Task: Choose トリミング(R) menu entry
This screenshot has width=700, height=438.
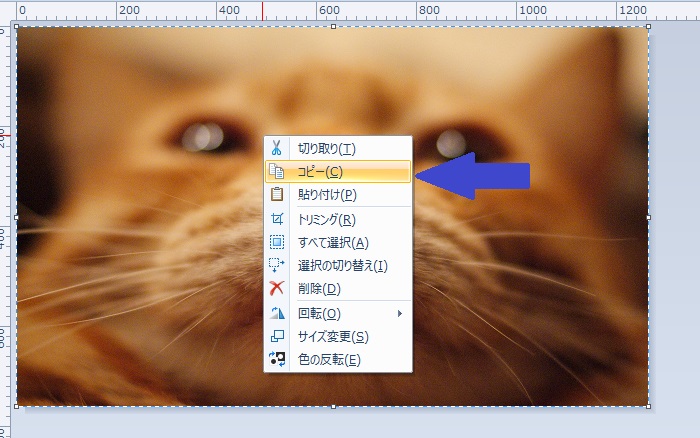Action: click(x=338, y=219)
